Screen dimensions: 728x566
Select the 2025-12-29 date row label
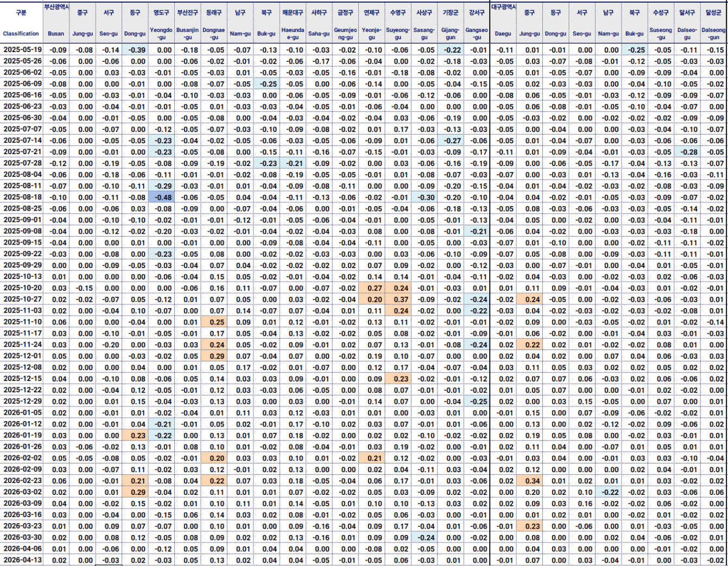click(x=22, y=401)
